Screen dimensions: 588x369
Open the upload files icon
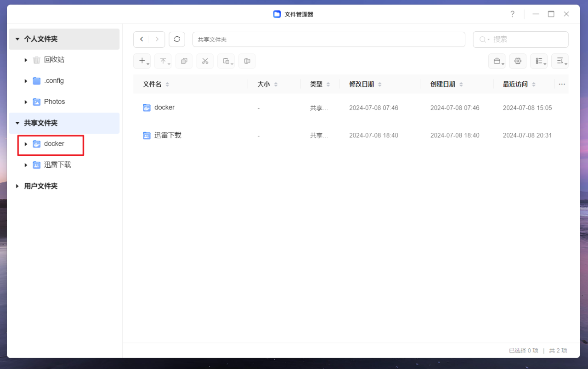[163, 61]
